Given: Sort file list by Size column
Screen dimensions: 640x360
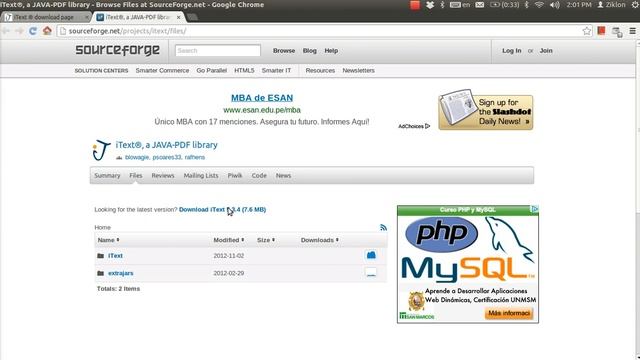Looking at the screenshot, I should click(x=266, y=240).
